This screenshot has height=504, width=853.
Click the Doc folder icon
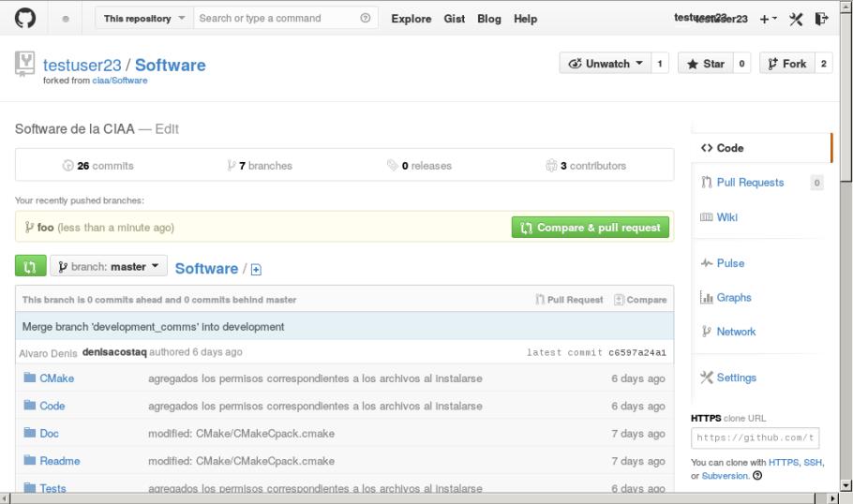[x=30, y=432]
